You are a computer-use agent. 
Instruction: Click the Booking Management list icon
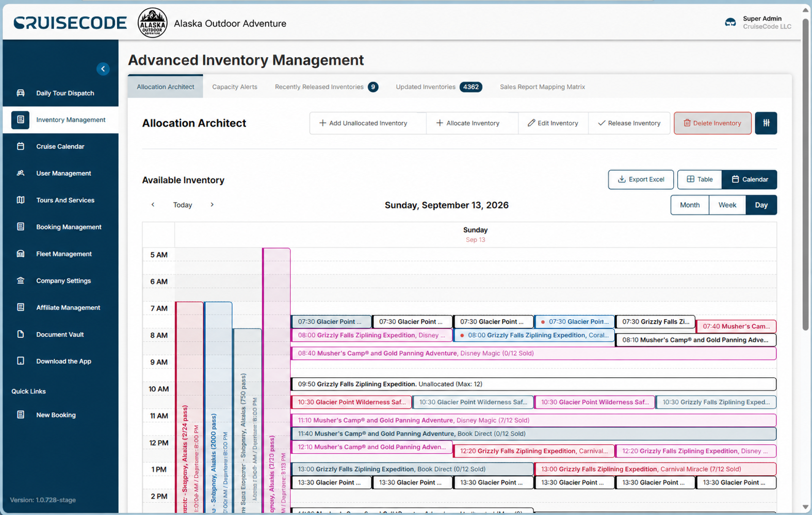pyautogui.click(x=21, y=227)
